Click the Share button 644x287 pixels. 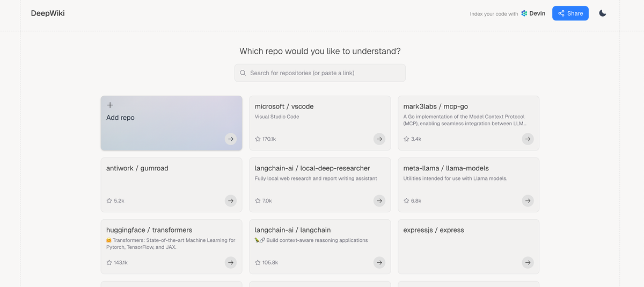tap(570, 13)
